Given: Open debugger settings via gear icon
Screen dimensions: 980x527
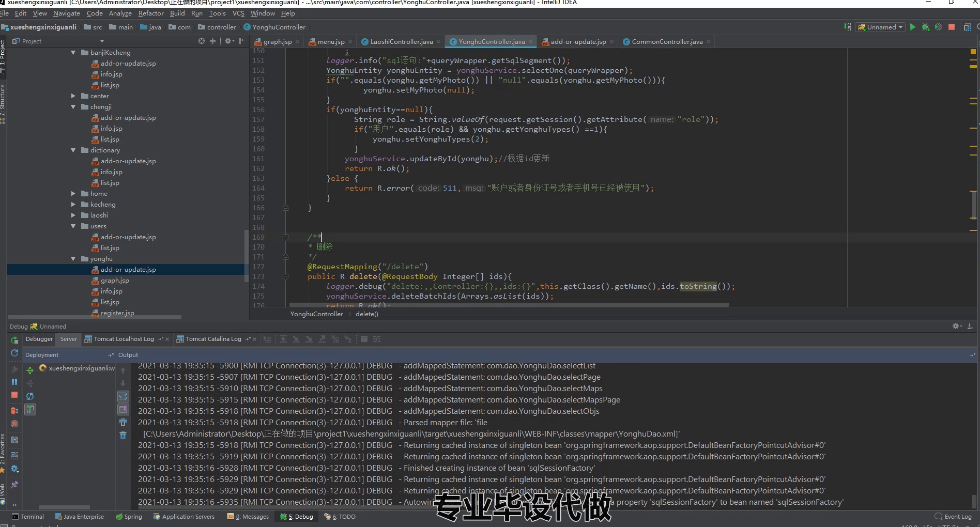Looking at the screenshot, I should coord(14,469).
